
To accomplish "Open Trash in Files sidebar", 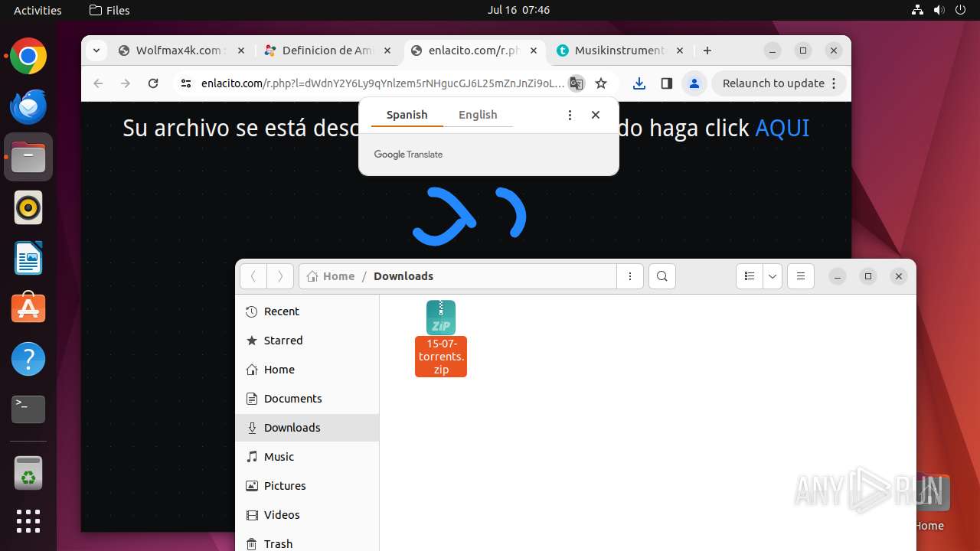I will 307,542.
